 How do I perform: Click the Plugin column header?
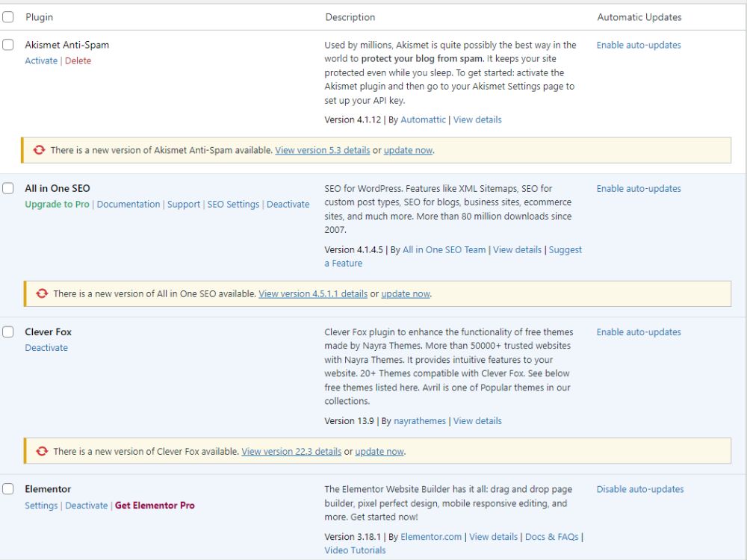click(x=39, y=17)
